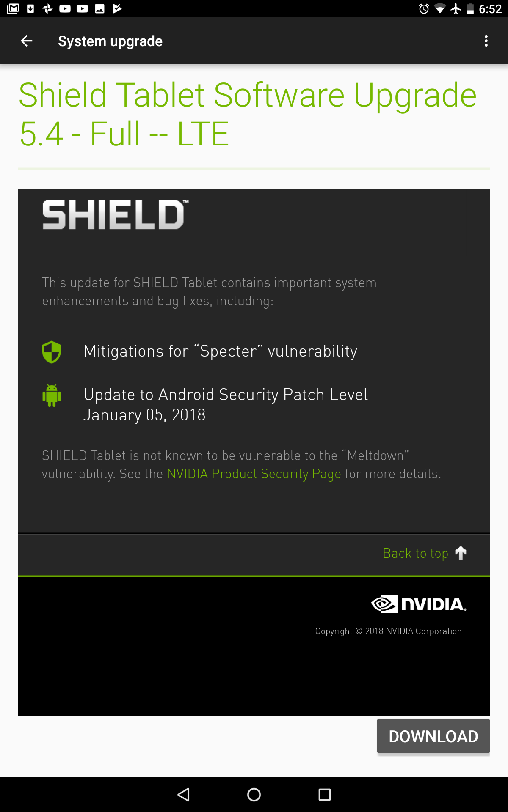Screen dimensions: 508x812
Task: Tap the Android back navigation triangle
Action: click(183, 795)
